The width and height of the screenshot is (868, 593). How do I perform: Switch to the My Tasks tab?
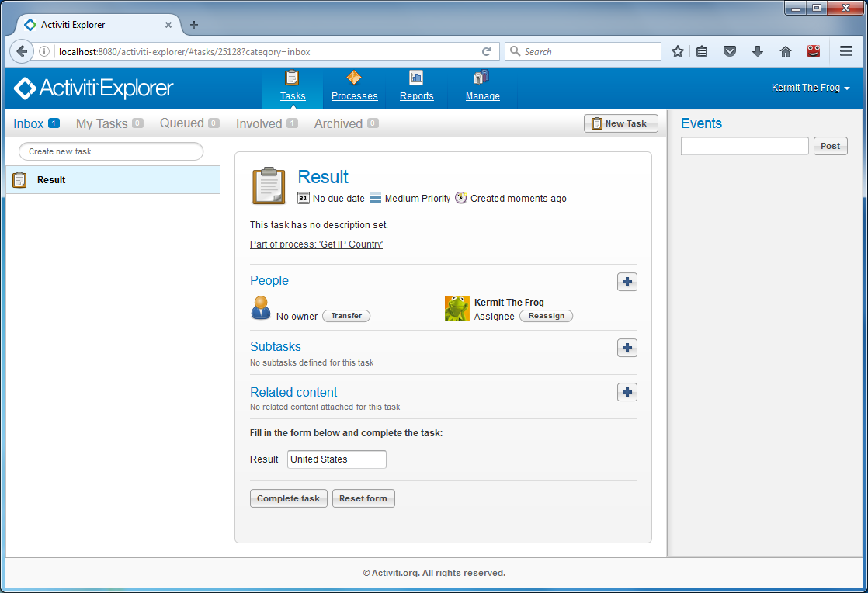click(x=102, y=123)
